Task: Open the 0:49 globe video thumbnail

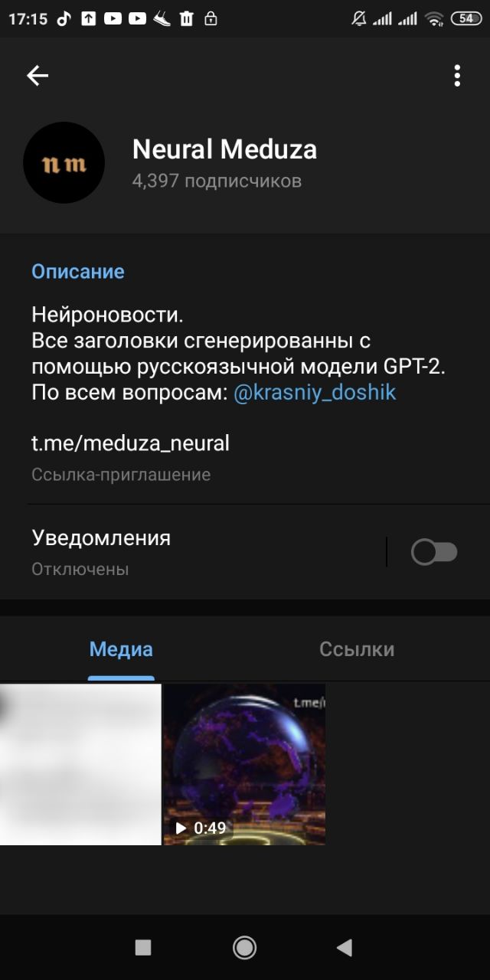Action: 244,764
